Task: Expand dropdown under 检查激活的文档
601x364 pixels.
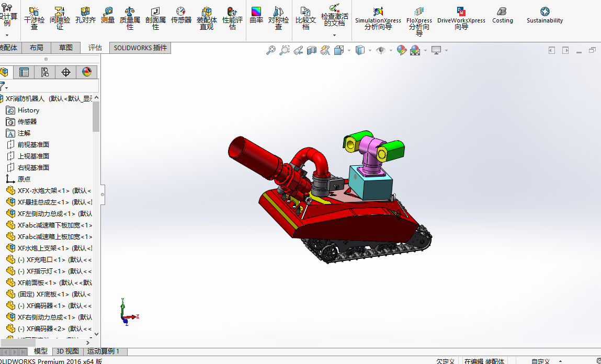Action: (x=335, y=35)
